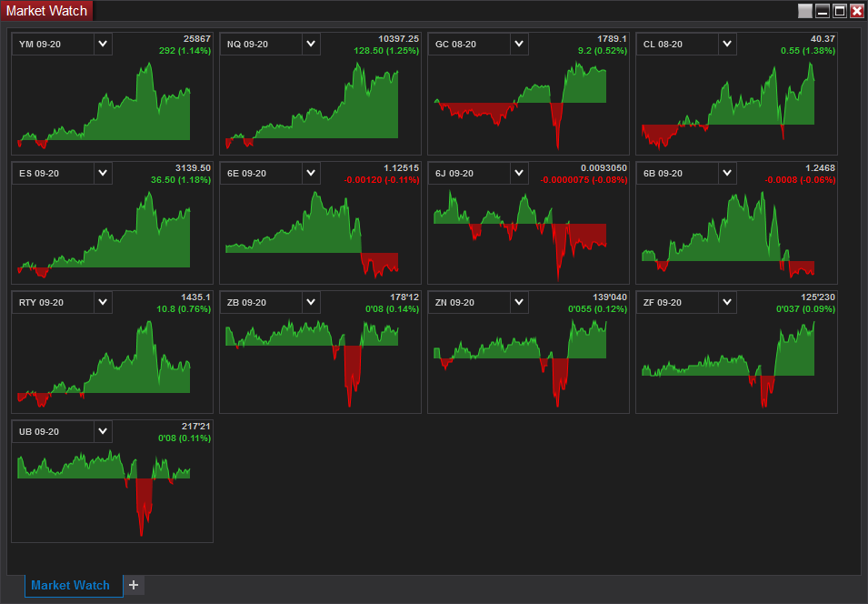Click the ZB 09-20 instrument name field
This screenshot has height=604, width=868.
pos(261,302)
